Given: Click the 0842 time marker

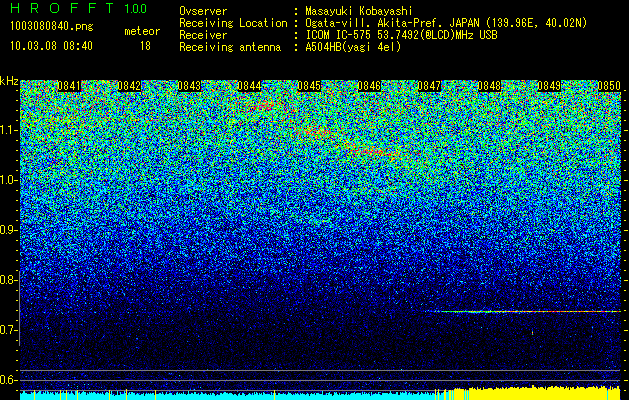Looking at the screenshot, I should (129, 86).
